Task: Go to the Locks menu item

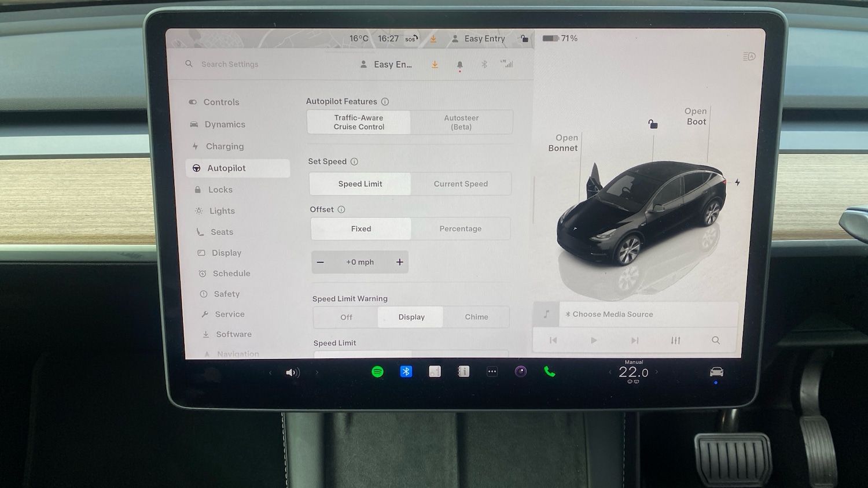Action: (220, 190)
